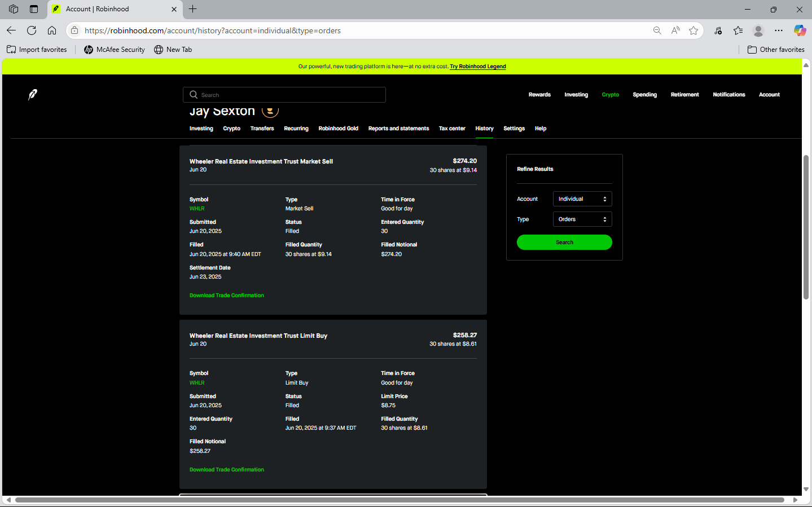812x507 pixels.
Task: Click the WHLR symbol in Limit Buy order
Action: (197, 383)
